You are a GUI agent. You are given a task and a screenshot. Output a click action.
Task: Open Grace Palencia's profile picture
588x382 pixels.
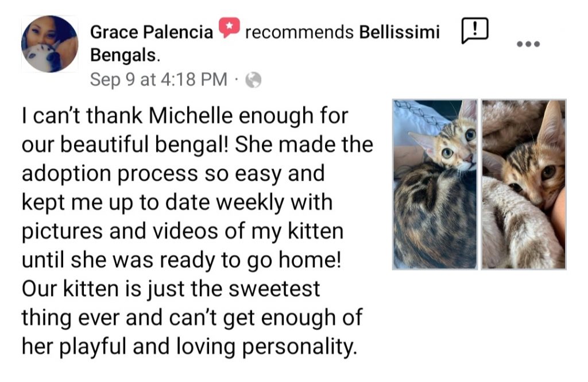point(49,44)
